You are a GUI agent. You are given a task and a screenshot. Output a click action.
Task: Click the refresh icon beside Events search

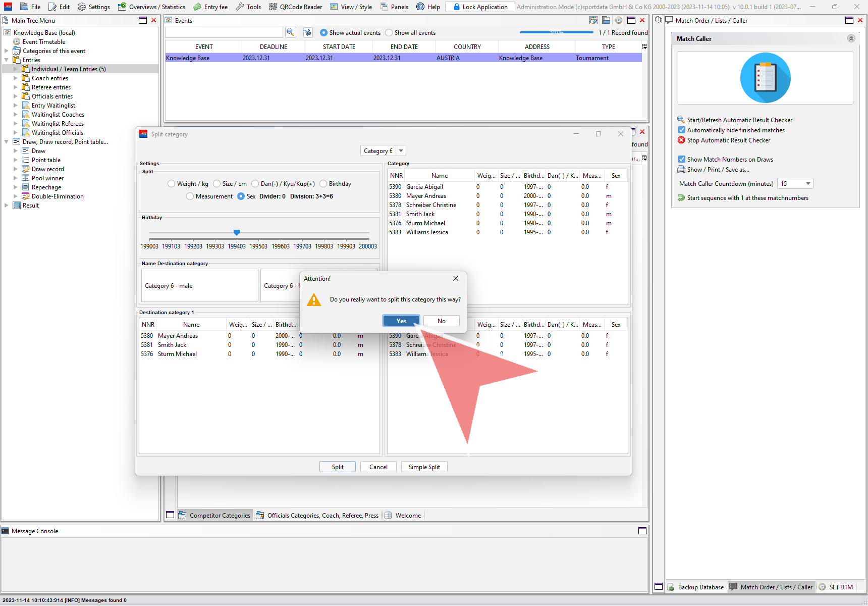pyautogui.click(x=308, y=32)
